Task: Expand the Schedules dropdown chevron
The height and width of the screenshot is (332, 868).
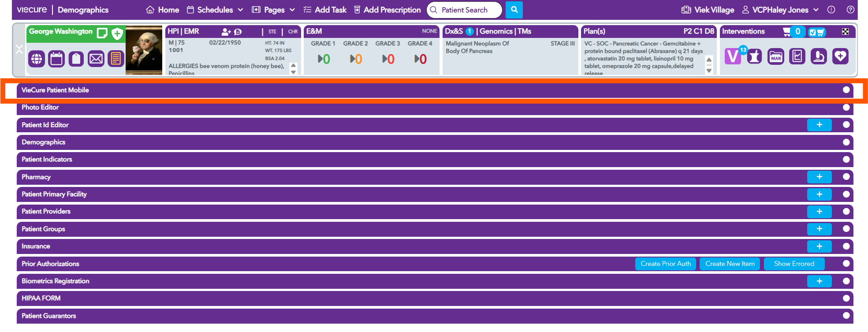Action: click(240, 10)
